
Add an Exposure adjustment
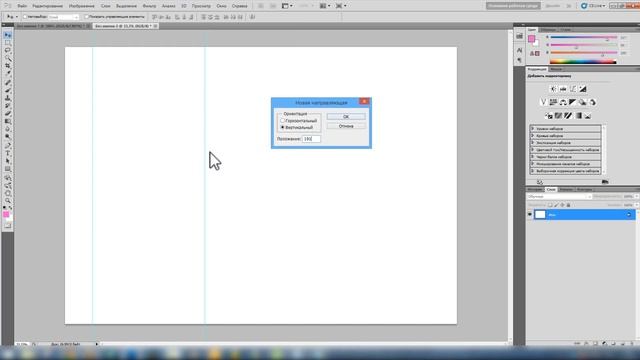pyautogui.click(x=582, y=89)
